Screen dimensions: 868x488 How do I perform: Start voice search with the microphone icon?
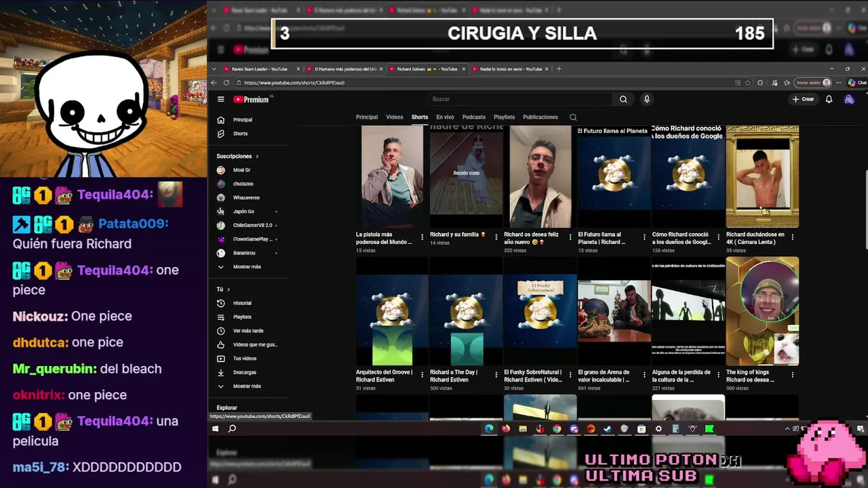(x=646, y=99)
